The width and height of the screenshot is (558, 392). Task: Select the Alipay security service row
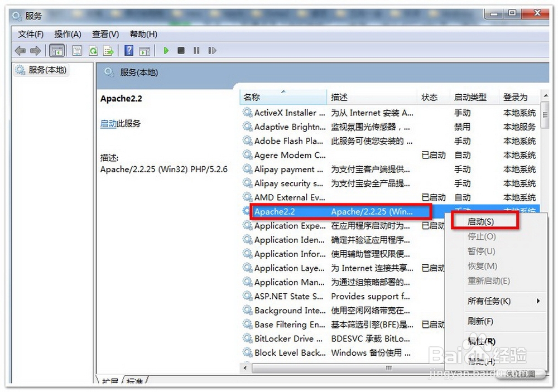[x=389, y=183]
